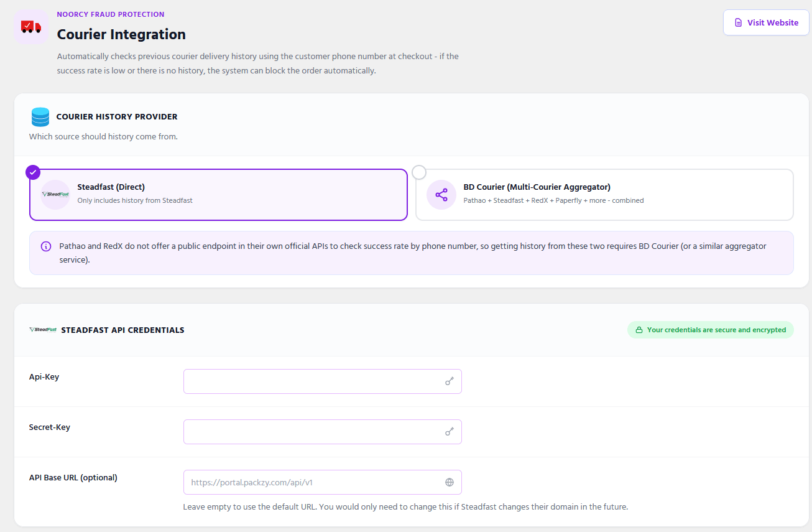
Task: Click 'Your credentials are secure and encrypted' badge
Action: click(711, 330)
